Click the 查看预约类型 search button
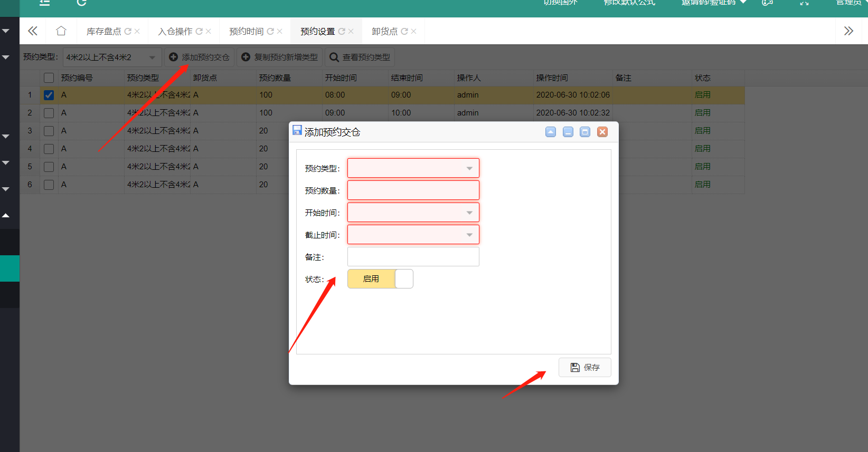The image size is (868, 452). pyautogui.click(x=361, y=57)
